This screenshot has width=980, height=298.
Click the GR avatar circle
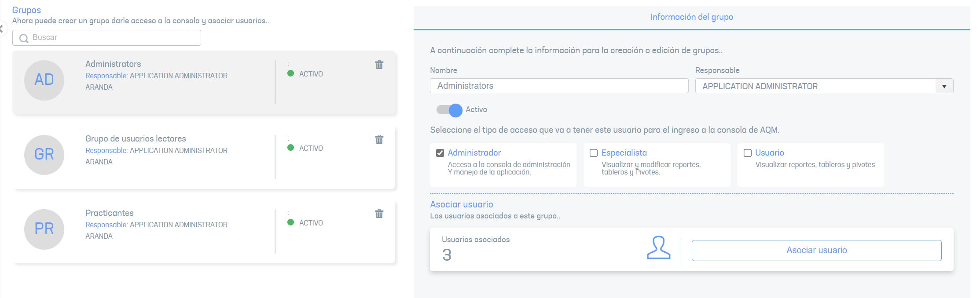pos(44,155)
